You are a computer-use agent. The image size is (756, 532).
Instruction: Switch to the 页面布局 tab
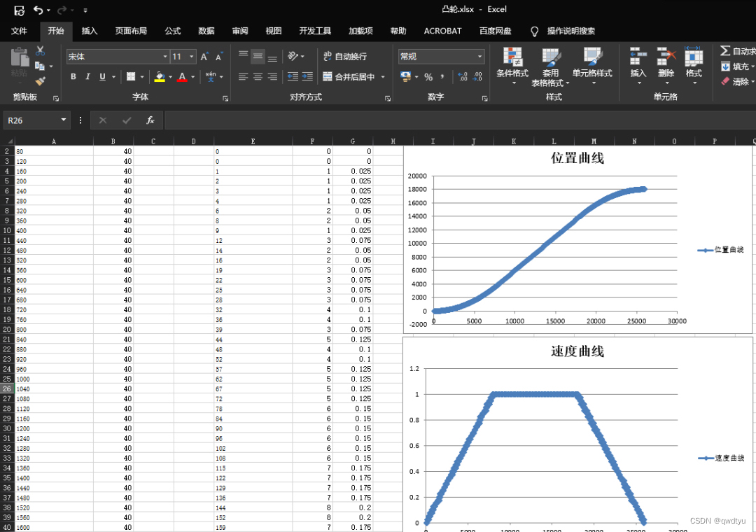click(131, 31)
